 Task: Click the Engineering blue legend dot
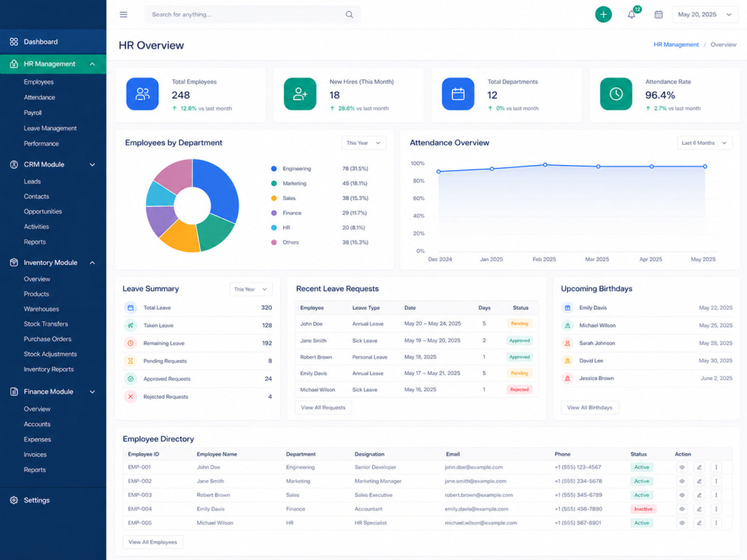[x=274, y=169]
